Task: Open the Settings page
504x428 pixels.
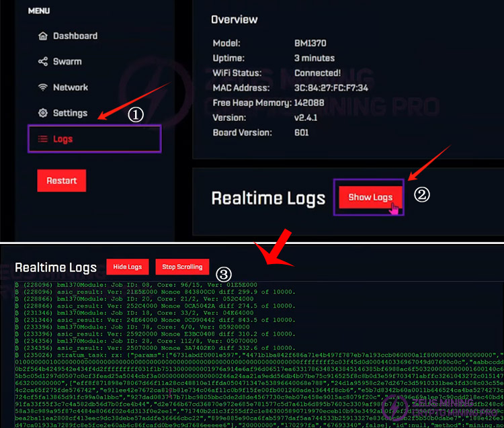Action: coord(62,113)
